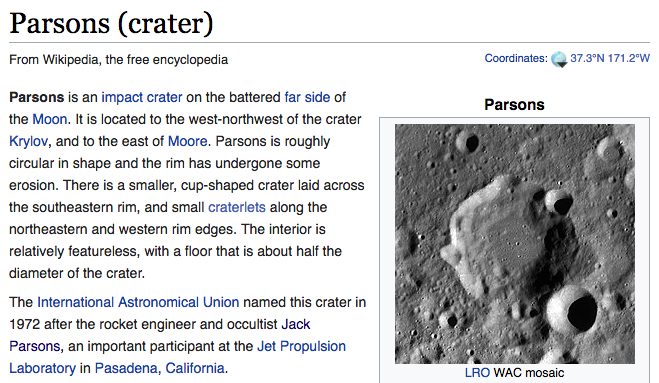Open International Astronomical Union link

click(x=138, y=302)
